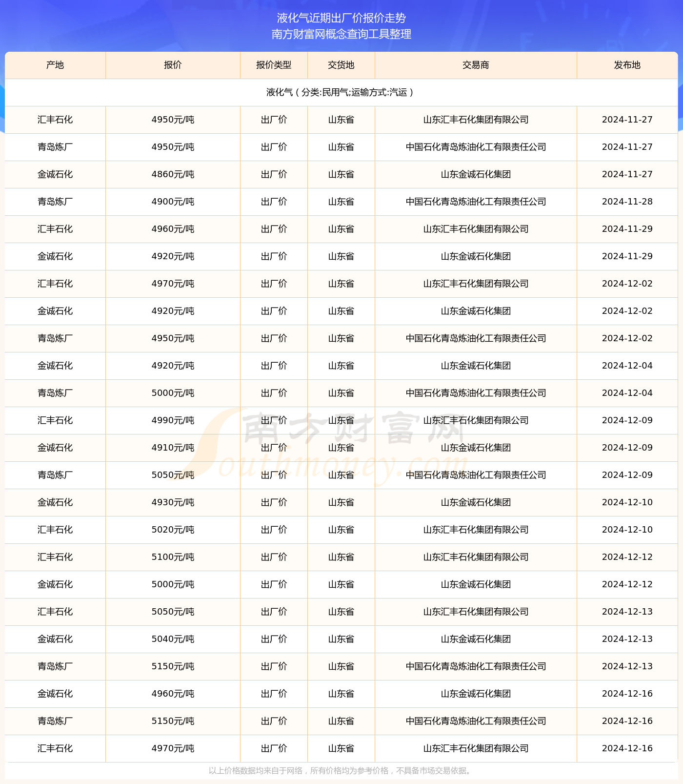Click the 2024-11-28 date cell
This screenshot has height=784, width=683.
coord(627,202)
